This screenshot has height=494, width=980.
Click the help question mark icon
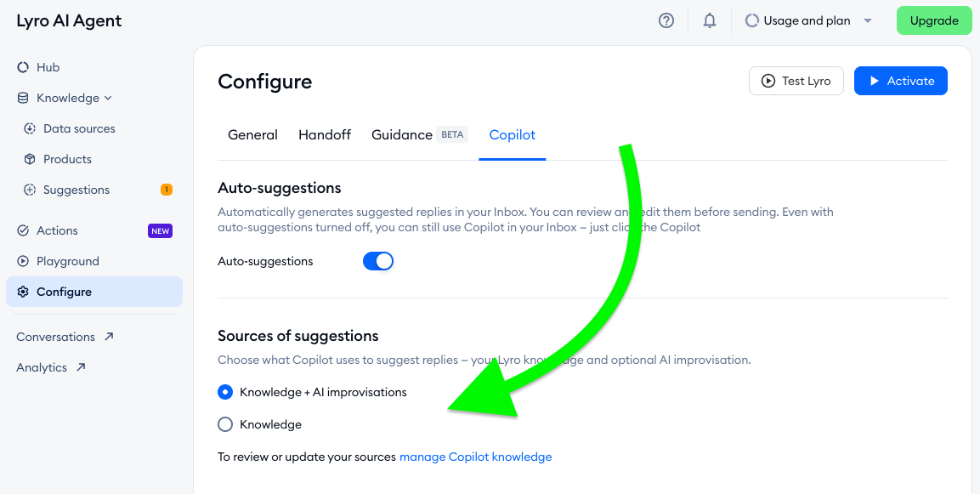click(x=666, y=21)
